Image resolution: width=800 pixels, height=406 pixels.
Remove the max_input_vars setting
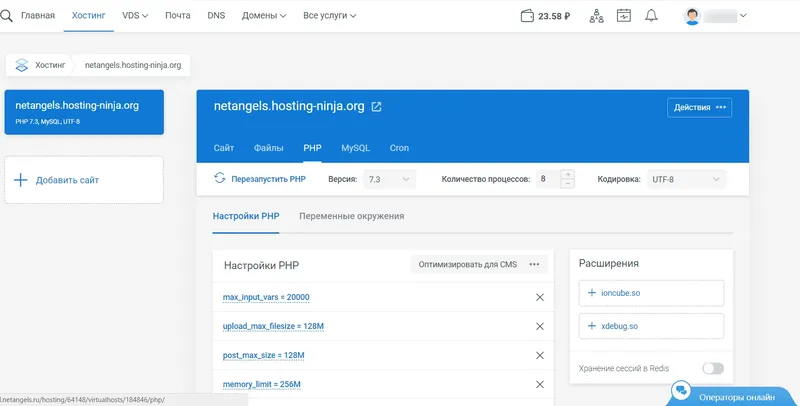click(540, 297)
